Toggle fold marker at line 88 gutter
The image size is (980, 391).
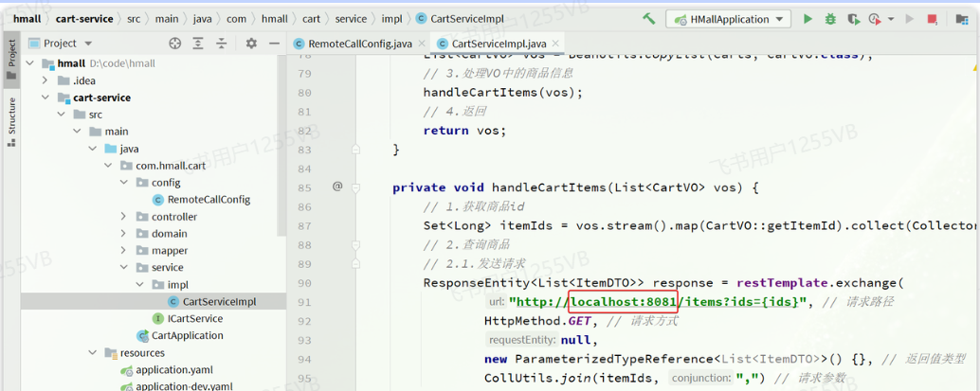[355, 245]
